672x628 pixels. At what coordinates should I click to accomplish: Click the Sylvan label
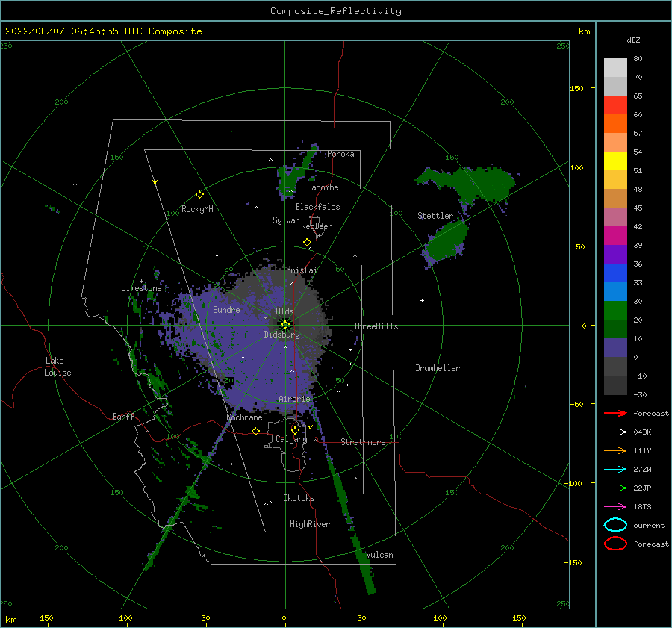tap(286, 220)
